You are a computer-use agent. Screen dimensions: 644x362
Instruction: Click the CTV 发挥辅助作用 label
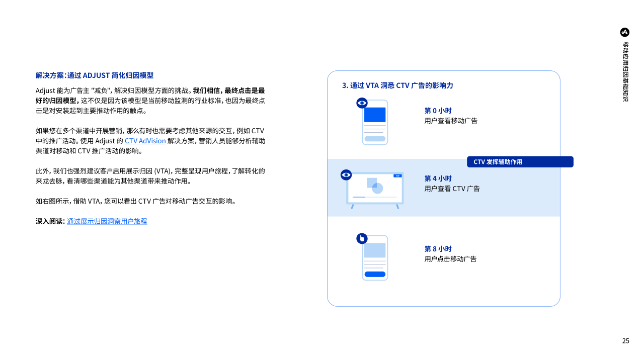tap(520, 162)
